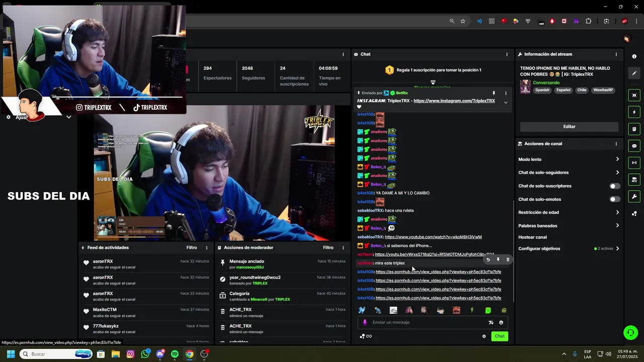Open user avatar menu at top right
644x362 pixels.
(626, 39)
